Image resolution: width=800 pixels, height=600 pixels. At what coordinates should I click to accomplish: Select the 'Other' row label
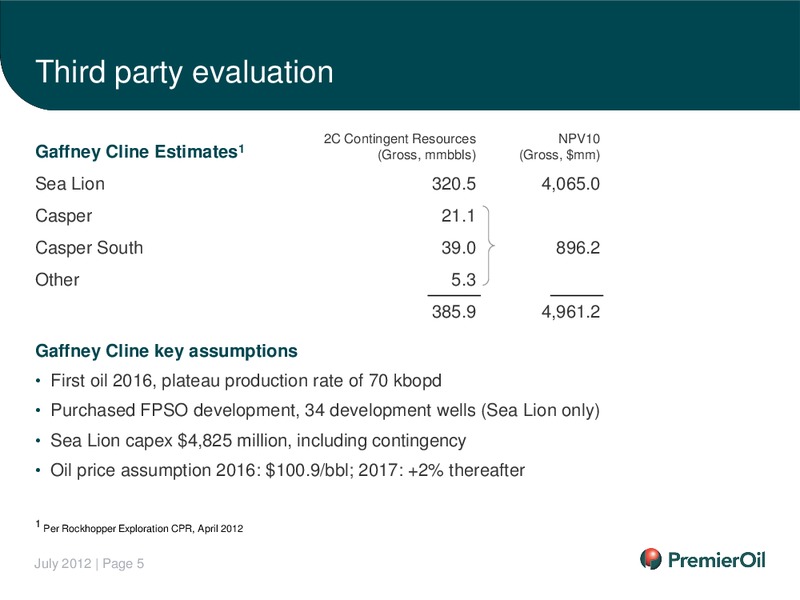click(57, 280)
